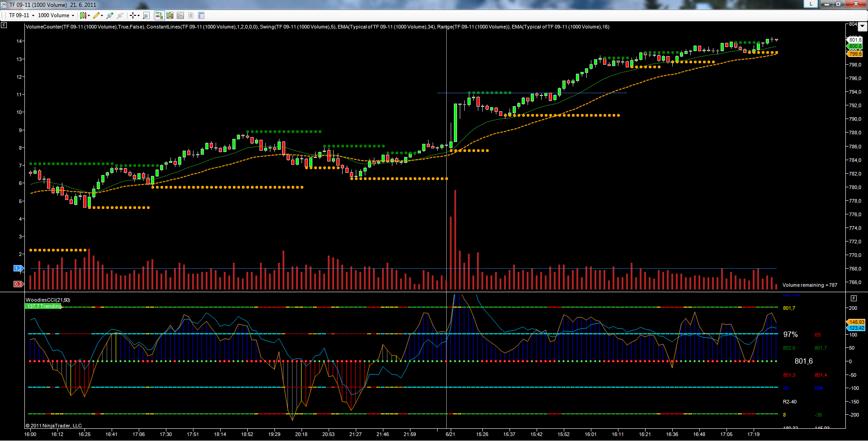The height and width of the screenshot is (441, 868).
Task: Open the chart style candlestick dropdown
Action: (85, 15)
